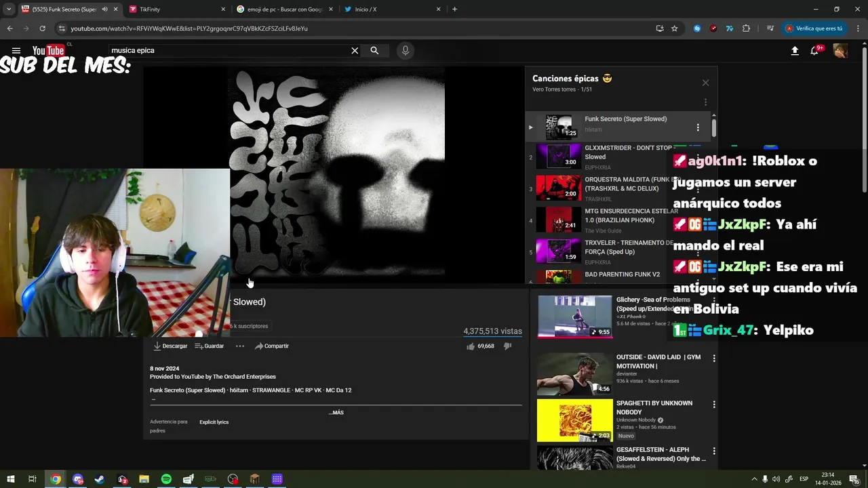Save video with Guardar button

pos(210,346)
